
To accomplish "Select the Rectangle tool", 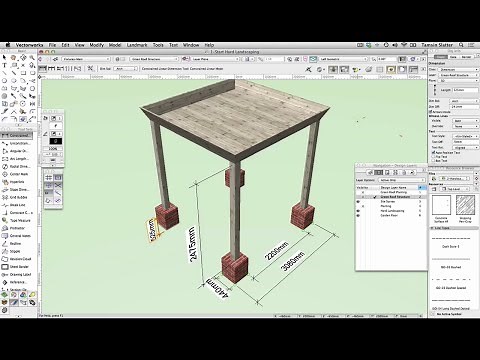I will pyautogui.click(x=23, y=73).
